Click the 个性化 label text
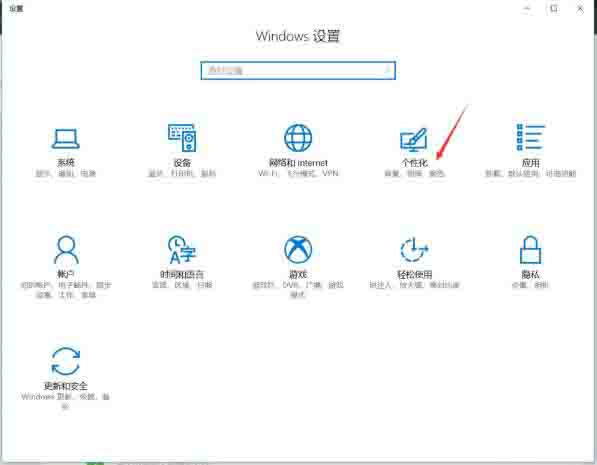 pos(414,163)
